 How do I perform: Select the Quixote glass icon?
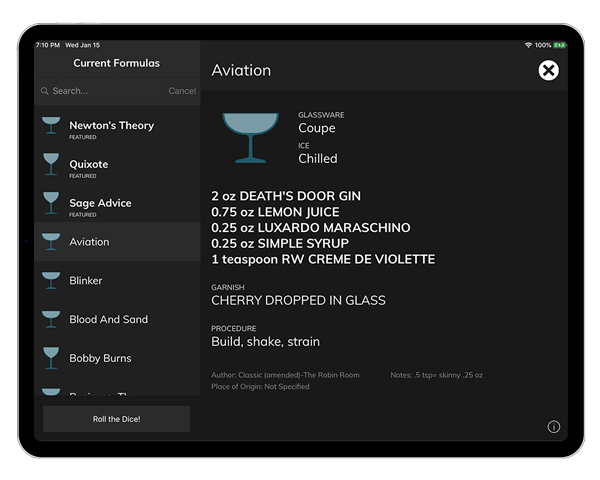[x=51, y=164]
